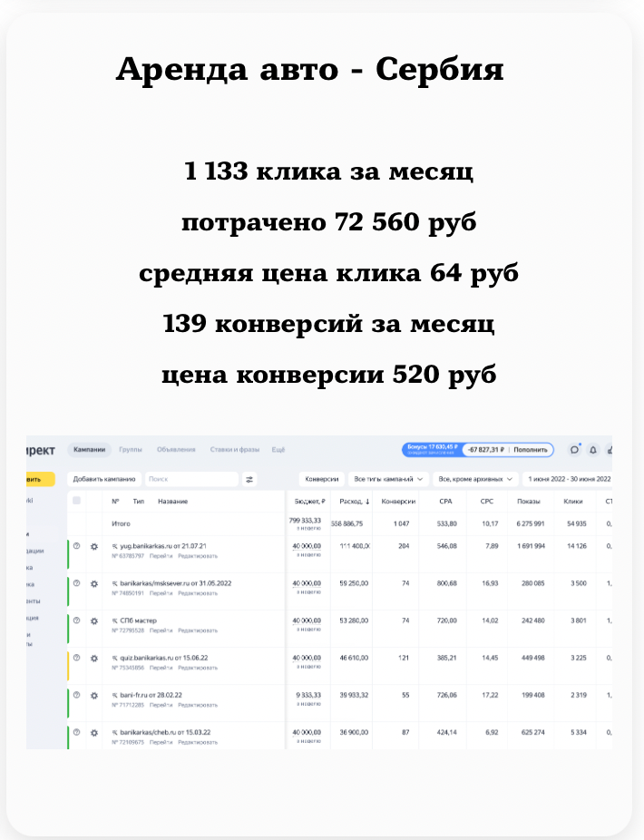Click Редактировать link under banikarkas/msksever.ru
The width and height of the screenshot is (644, 840).
pyautogui.click(x=198, y=592)
